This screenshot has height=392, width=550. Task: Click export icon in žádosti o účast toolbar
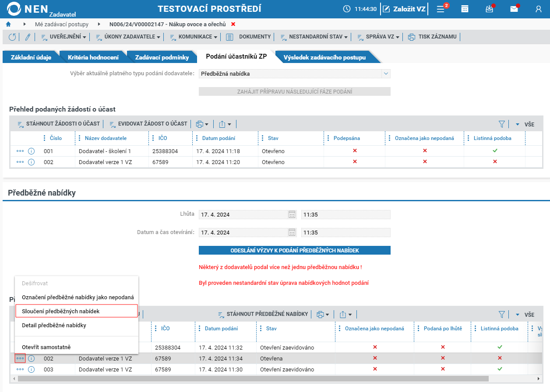225,124
